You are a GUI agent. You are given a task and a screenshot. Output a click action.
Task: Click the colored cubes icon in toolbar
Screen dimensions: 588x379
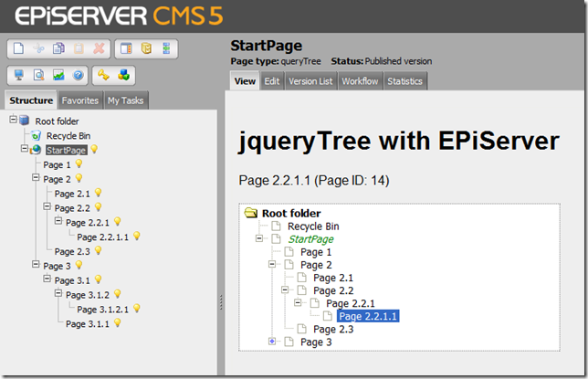coord(125,76)
